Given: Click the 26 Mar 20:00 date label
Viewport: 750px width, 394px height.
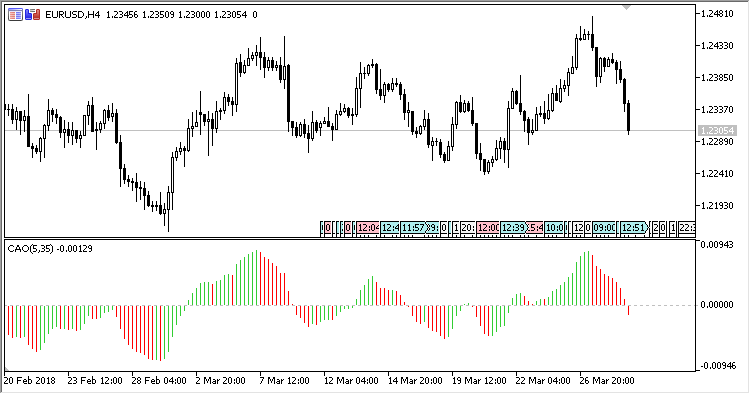Looking at the screenshot, I should pos(607,381).
